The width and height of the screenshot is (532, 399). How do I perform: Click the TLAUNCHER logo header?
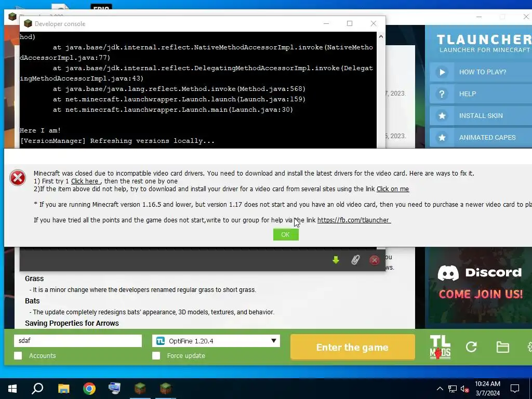[484, 44]
